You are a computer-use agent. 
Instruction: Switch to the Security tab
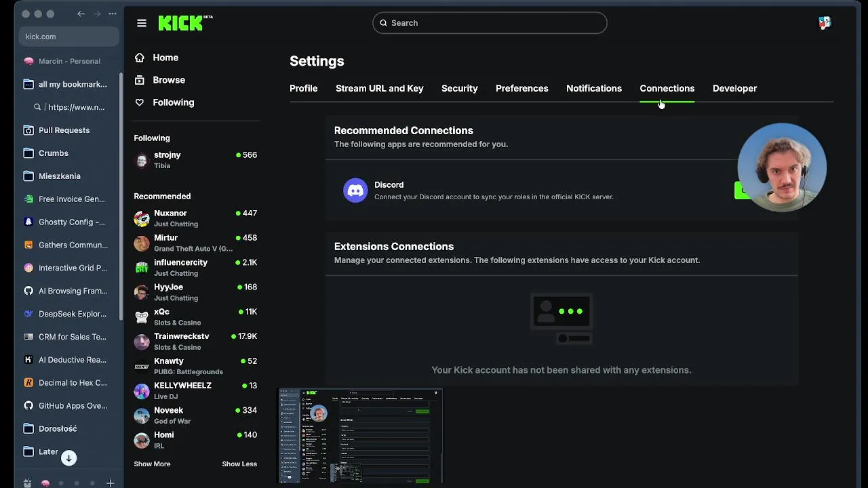click(x=460, y=89)
